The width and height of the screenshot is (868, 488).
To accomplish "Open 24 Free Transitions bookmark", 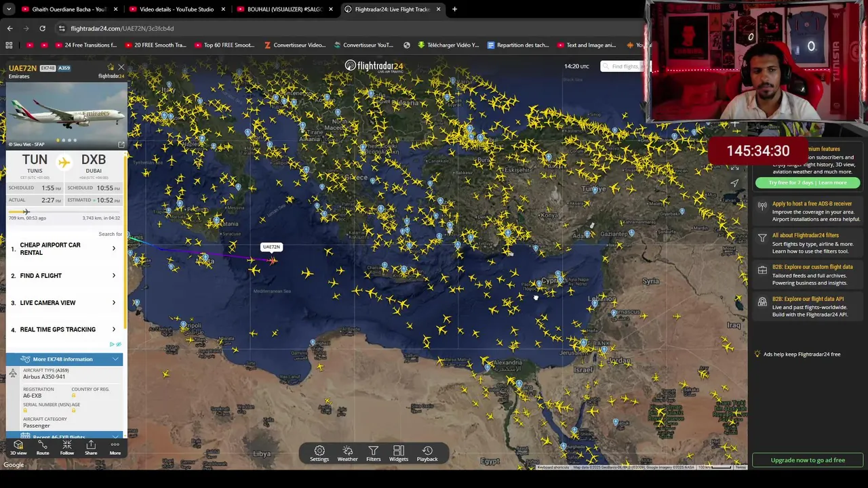I will 86,45.
